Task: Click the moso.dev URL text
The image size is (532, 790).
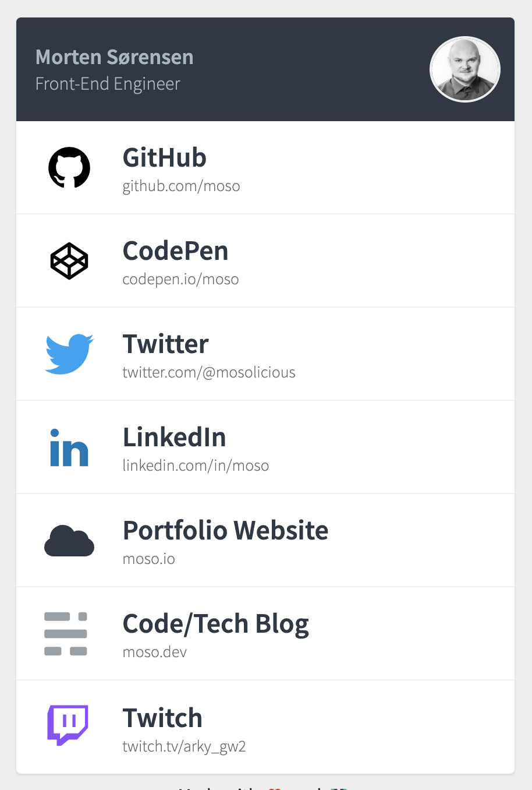Action: (154, 652)
